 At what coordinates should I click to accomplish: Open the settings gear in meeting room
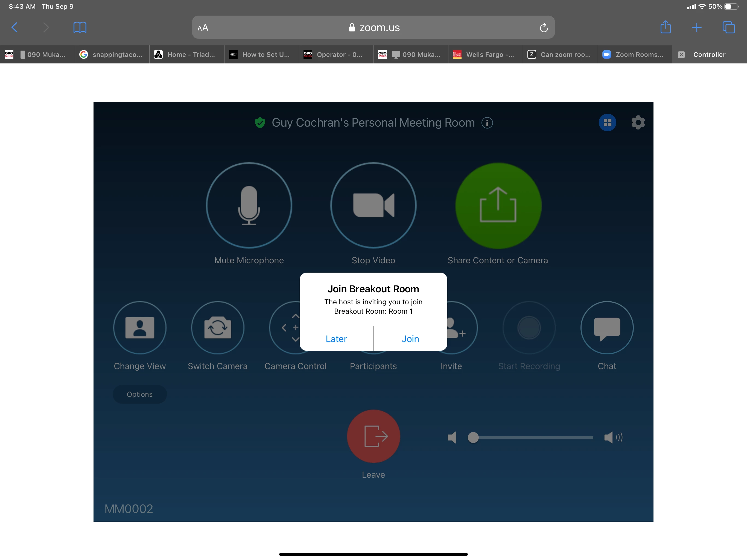pyautogui.click(x=638, y=122)
